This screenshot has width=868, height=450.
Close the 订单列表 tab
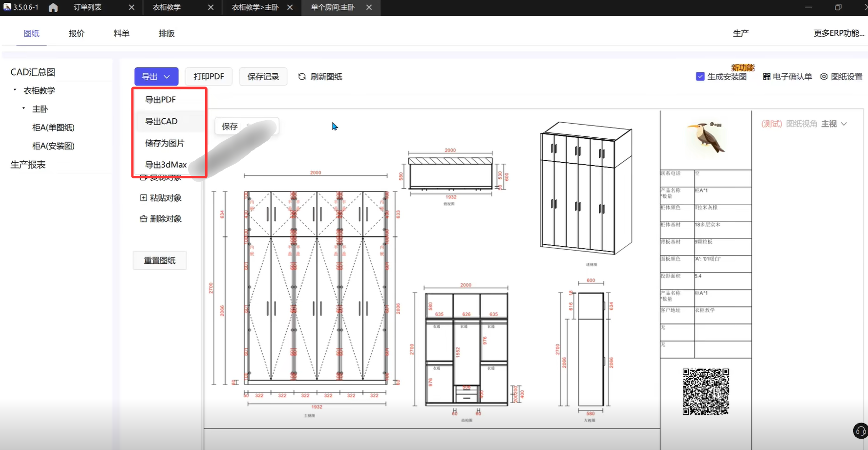click(131, 7)
